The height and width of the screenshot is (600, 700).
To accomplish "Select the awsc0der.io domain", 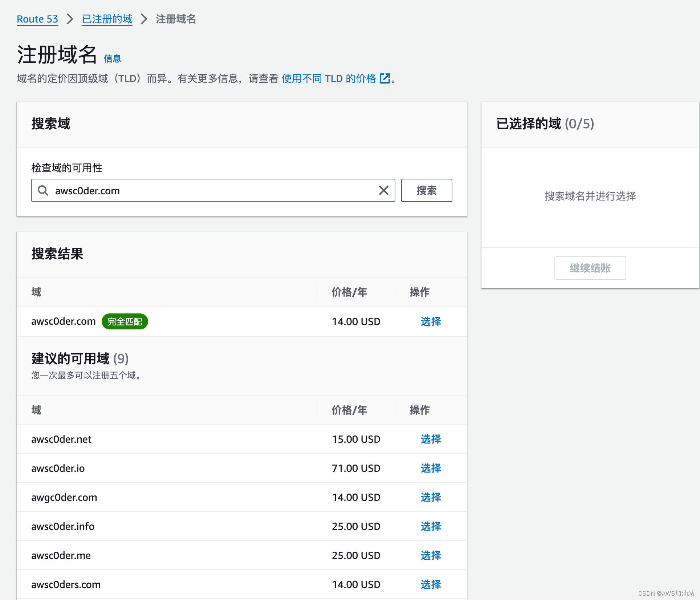I will (x=431, y=468).
